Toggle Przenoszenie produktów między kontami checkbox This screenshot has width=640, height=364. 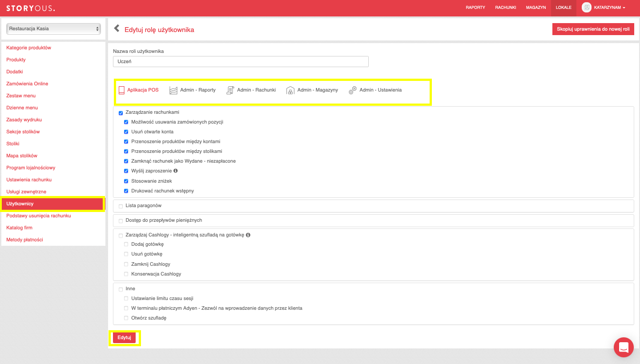pyautogui.click(x=126, y=142)
